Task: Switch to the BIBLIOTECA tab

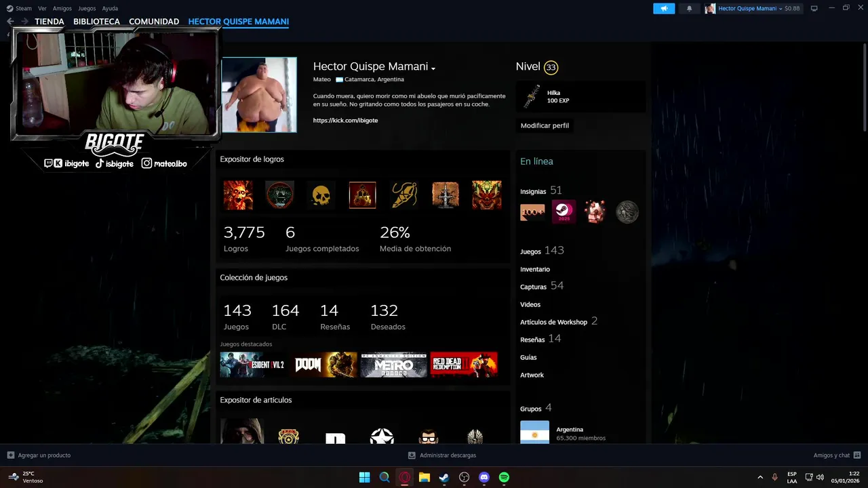Action: point(96,22)
